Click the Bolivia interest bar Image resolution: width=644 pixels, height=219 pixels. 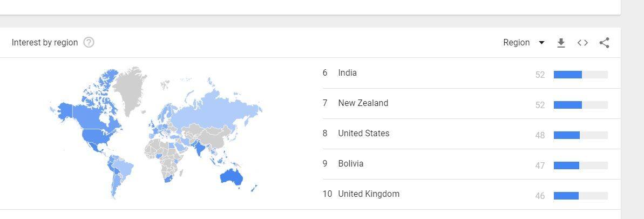click(581, 165)
